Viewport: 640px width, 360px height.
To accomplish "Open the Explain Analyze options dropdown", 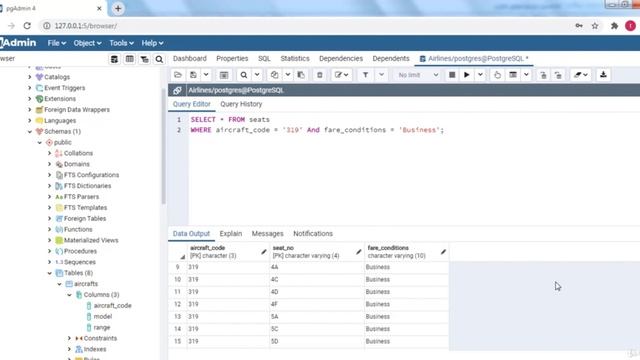I will click(527, 75).
